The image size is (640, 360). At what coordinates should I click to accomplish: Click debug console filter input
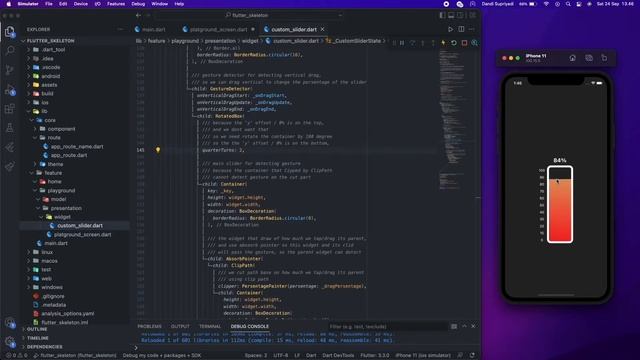point(388,326)
